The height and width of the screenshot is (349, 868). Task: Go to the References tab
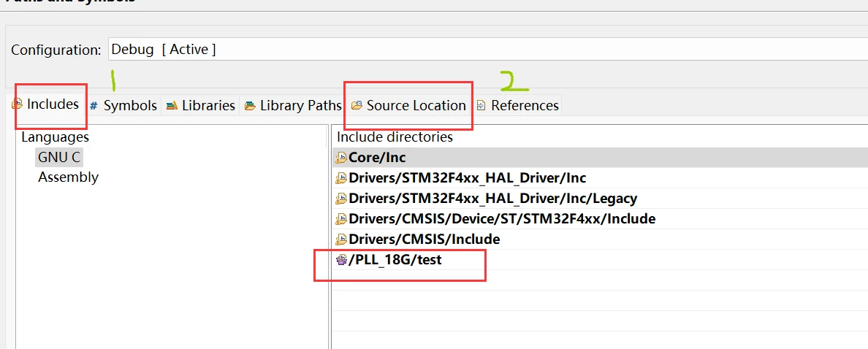[525, 106]
